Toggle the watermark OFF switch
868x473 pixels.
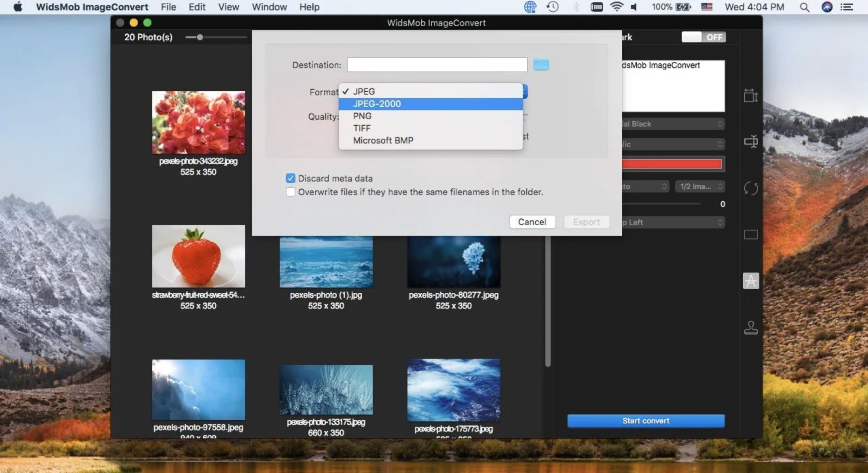pyautogui.click(x=703, y=37)
